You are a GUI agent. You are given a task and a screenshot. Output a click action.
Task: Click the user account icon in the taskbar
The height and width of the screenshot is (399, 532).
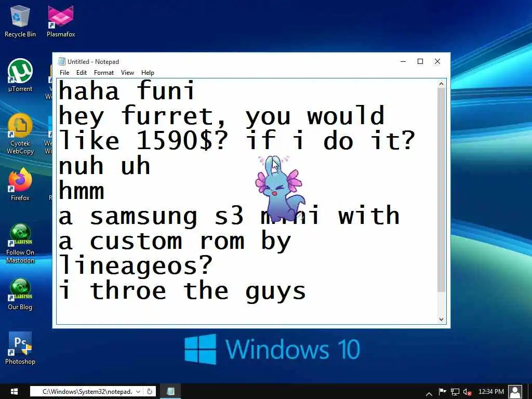tap(515, 392)
